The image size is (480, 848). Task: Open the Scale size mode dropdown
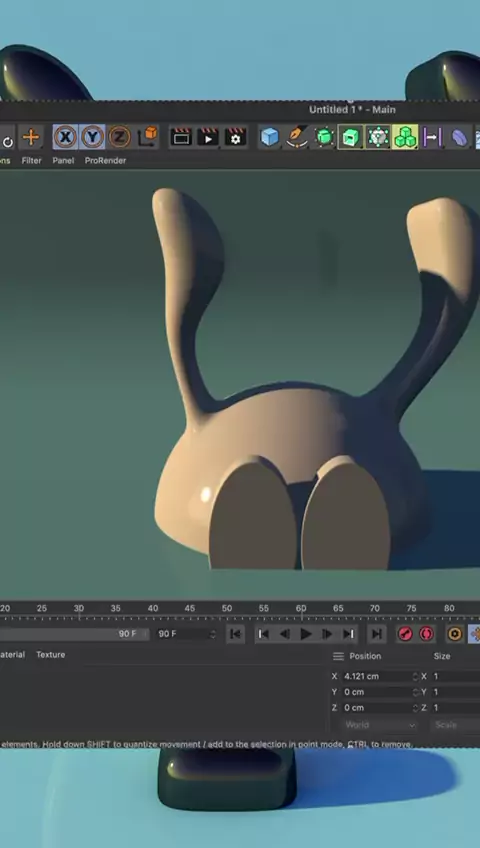click(x=456, y=725)
